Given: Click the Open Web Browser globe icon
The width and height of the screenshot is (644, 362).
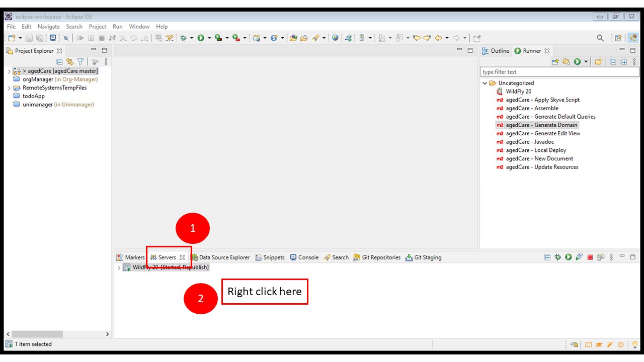Looking at the screenshot, I should [335, 38].
